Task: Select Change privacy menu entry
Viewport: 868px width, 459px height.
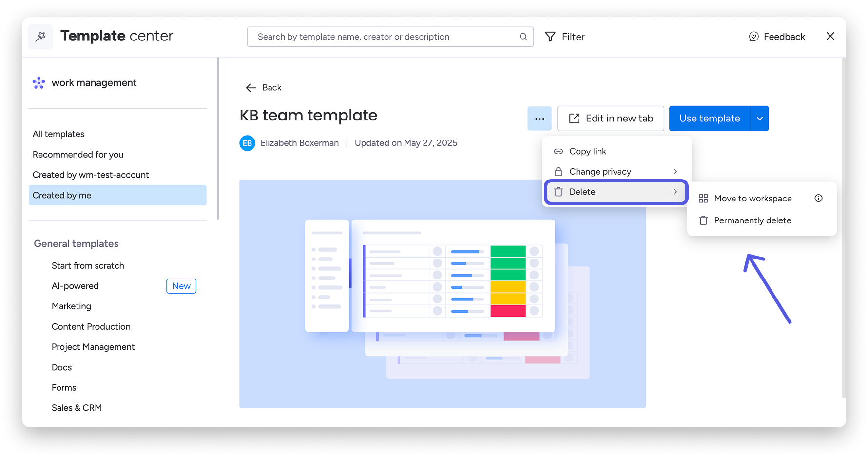Action: pos(617,172)
